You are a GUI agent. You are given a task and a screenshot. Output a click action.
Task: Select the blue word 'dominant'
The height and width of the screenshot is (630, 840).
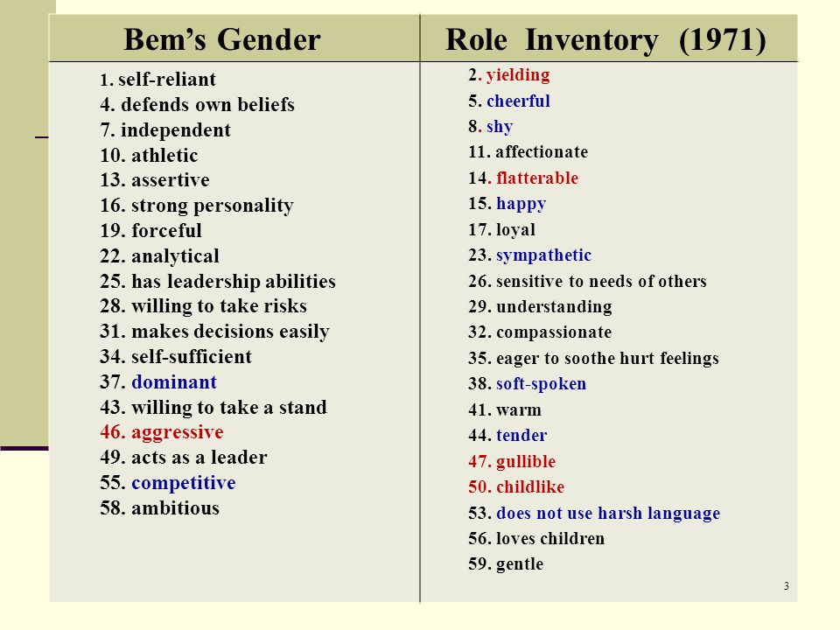174,382
